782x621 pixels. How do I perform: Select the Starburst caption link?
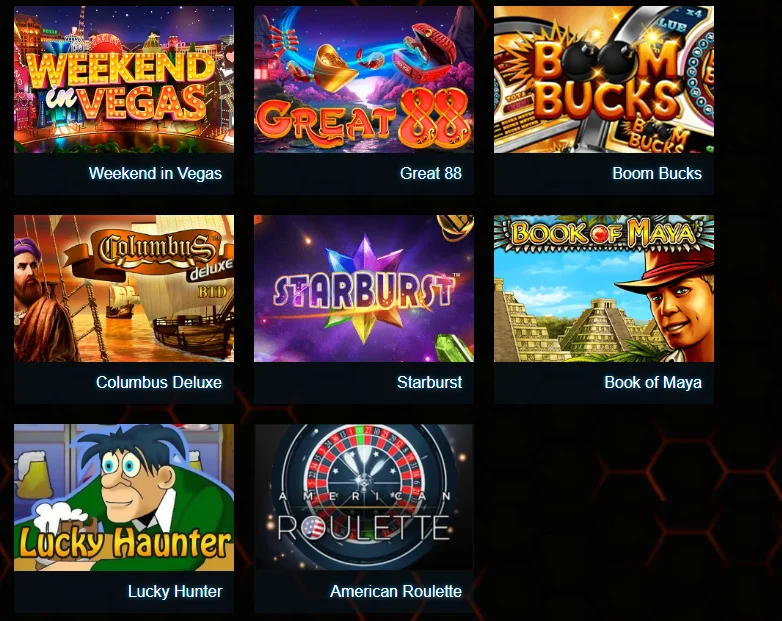click(x=429, y=383)
